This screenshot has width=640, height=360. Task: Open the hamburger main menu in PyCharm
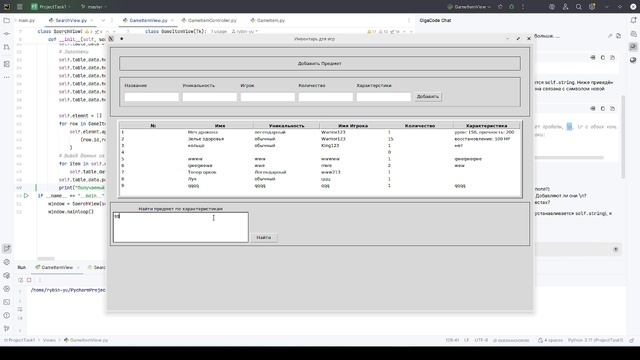[x=20, y=7]
